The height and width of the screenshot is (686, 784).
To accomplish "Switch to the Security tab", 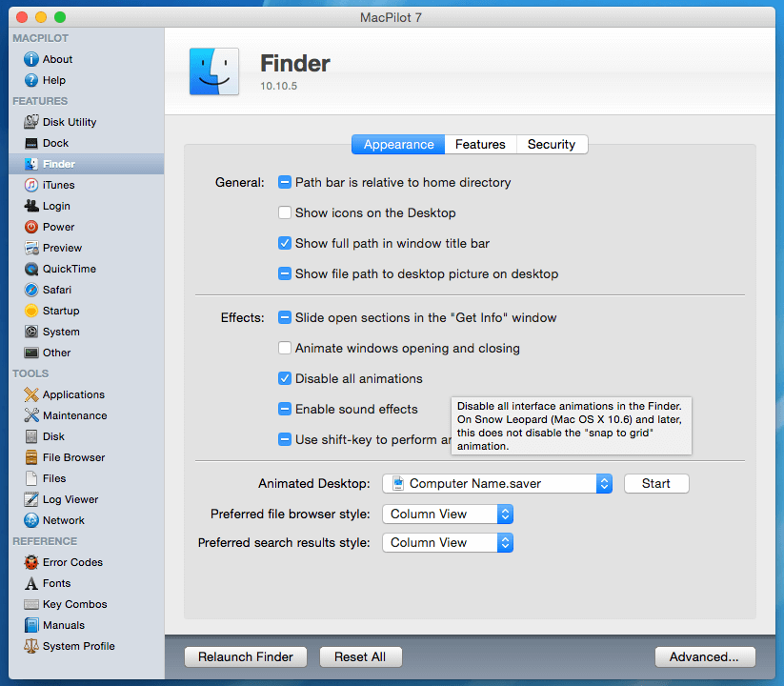I will (552, 145).
